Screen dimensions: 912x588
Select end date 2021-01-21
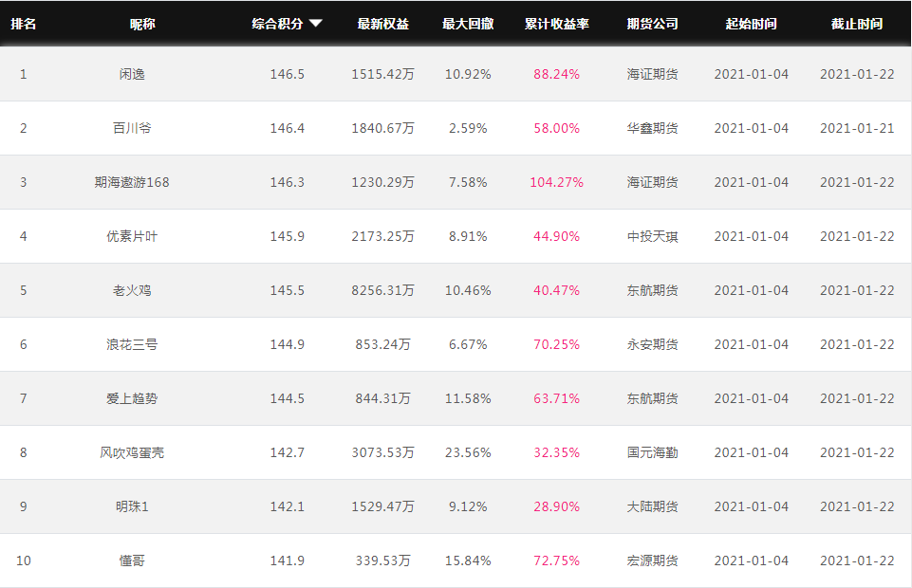click(857, 128)
